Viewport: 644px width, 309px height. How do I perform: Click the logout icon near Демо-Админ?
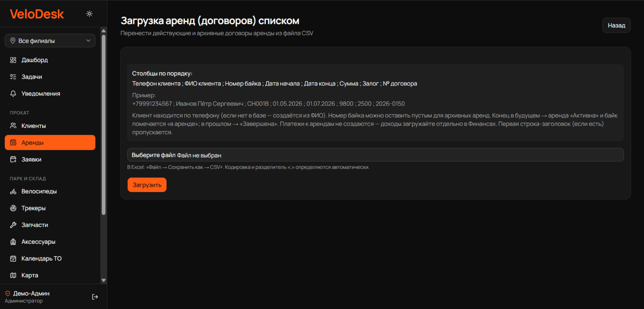click(95, 297)
